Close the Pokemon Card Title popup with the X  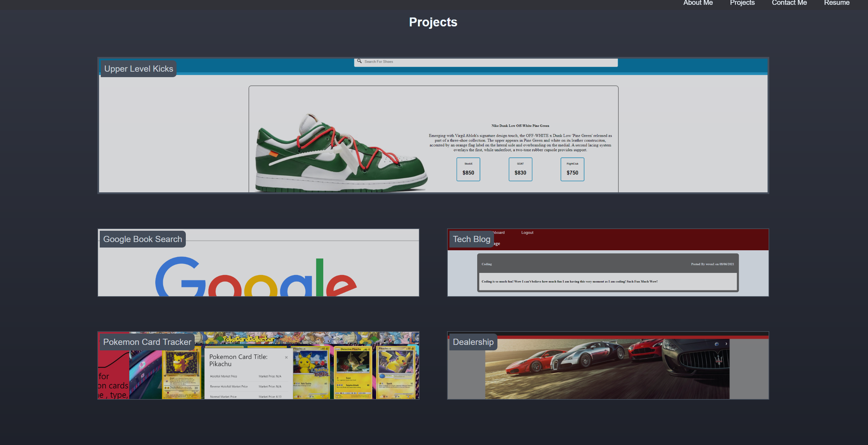(286, 357)
